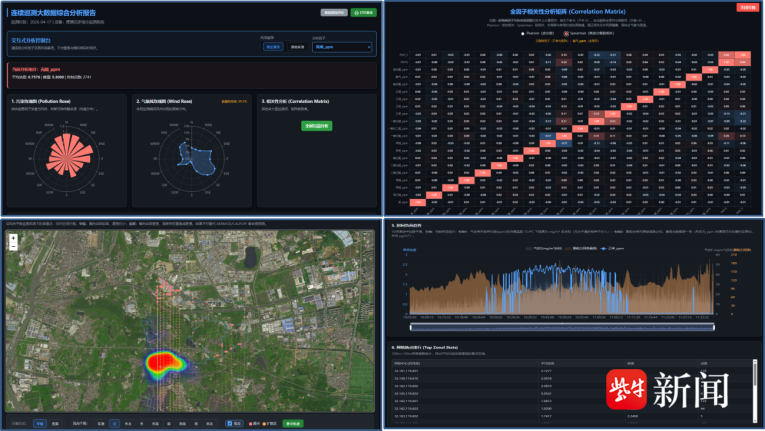Screen dimensions: 765x431
Task: Click the time range slider under trend chart
Action: [x=562, y=327]
